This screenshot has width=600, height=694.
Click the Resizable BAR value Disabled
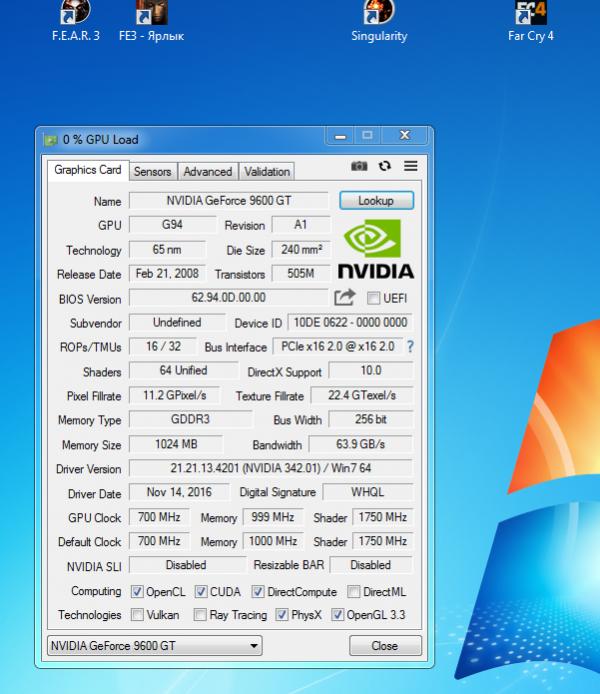[x=371, y=565]
